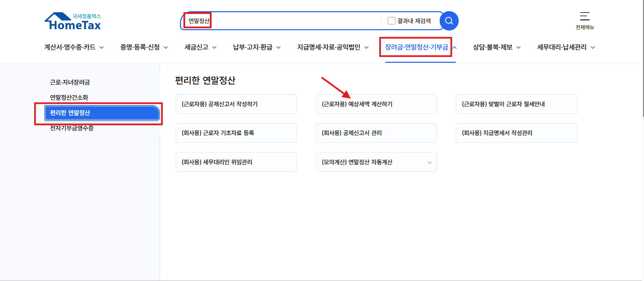
Task: Click the page vertical scrollbar
Action: click(x=643, y=58)
